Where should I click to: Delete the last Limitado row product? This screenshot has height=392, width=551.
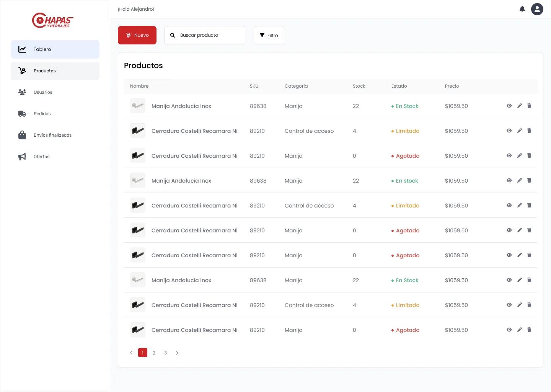click(529, 305)
